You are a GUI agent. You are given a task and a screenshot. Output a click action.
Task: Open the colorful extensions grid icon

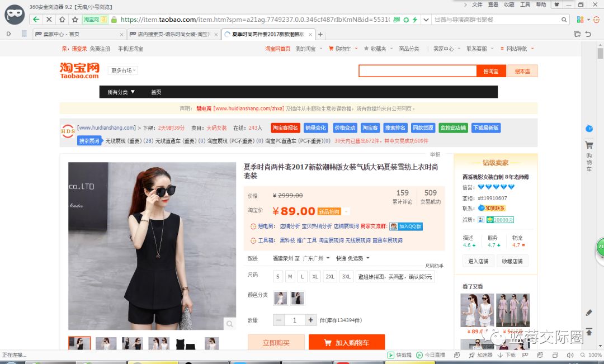[x=580, y=19]
